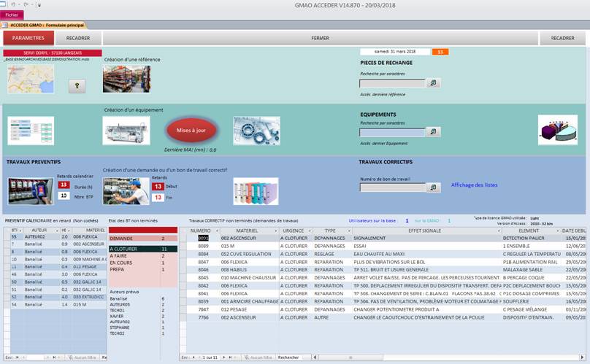Click the binoculars search button for Pièces de rechange
Image resolution: width=590 pixels, height=364 pixels.
pyautogui.click(x=433, y=83)
